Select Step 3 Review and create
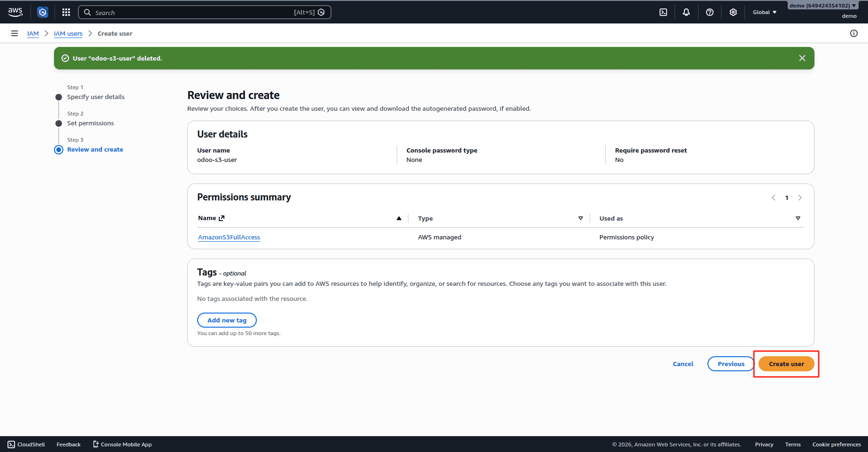The width and height of the screenshot is (868, 452). (x=95, y=149)
